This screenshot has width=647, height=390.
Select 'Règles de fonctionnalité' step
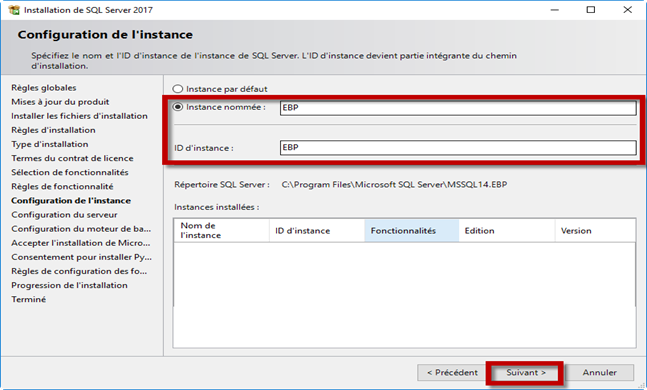click(x=62, y=187)
